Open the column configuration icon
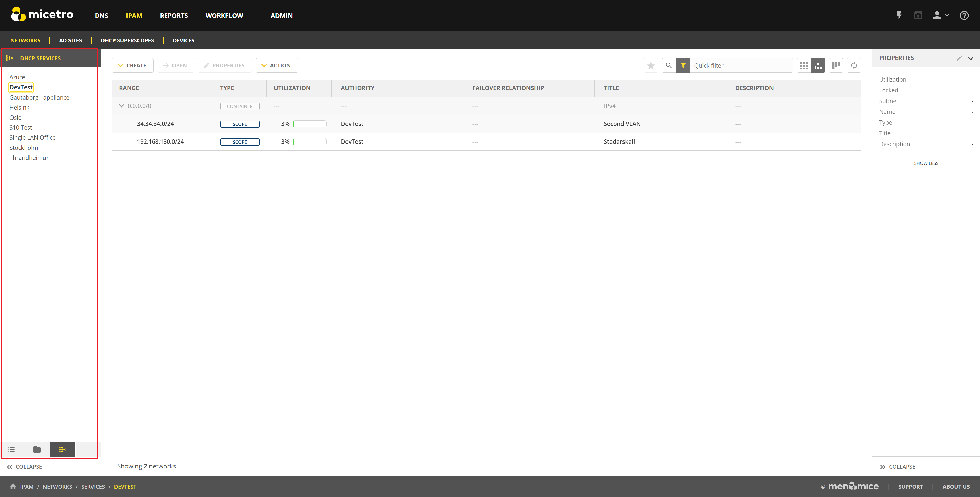 coord(836,65)
